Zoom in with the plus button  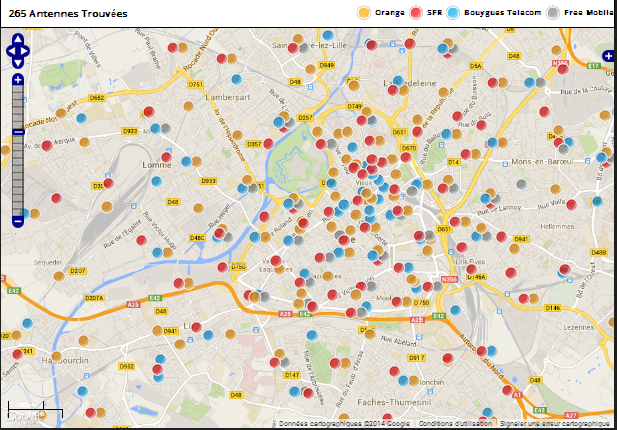(x=18, y=79)
